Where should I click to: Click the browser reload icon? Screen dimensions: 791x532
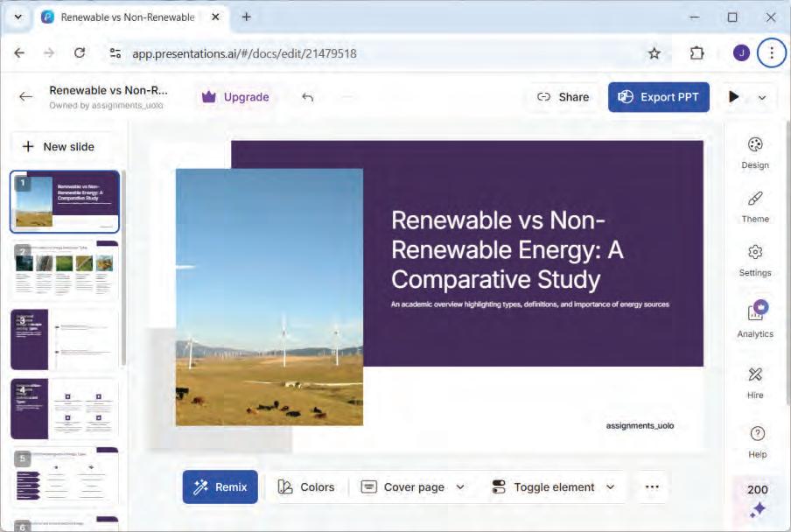80,53
